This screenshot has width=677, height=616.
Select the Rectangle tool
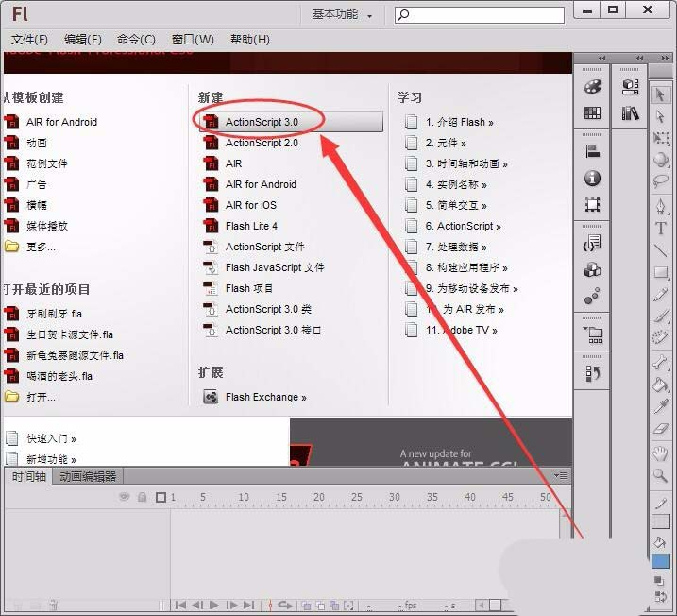(660, 272)
